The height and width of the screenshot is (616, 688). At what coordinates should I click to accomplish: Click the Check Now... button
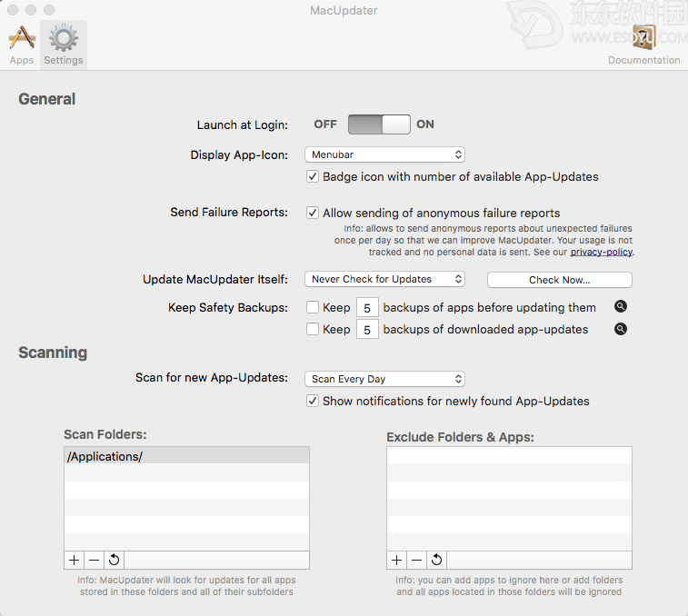click(560, 280)
